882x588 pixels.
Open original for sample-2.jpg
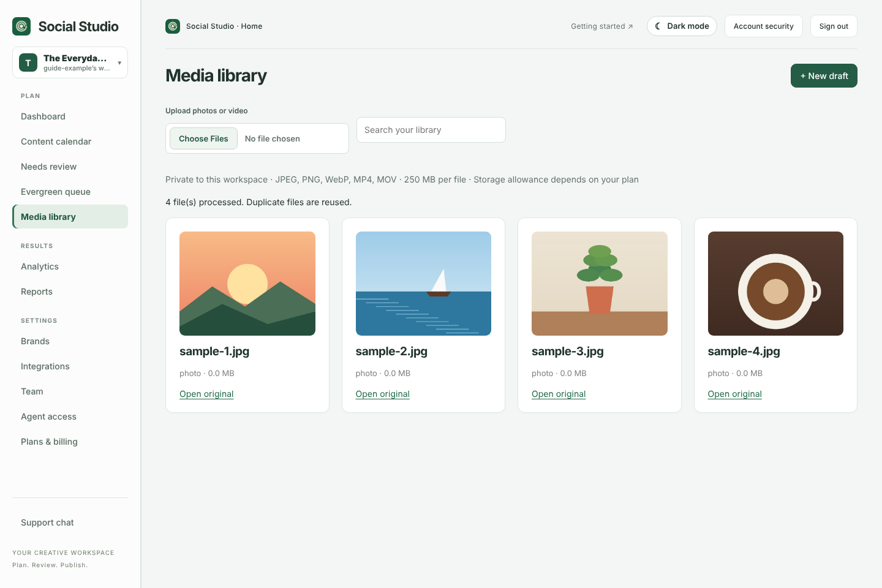(383, 394)
